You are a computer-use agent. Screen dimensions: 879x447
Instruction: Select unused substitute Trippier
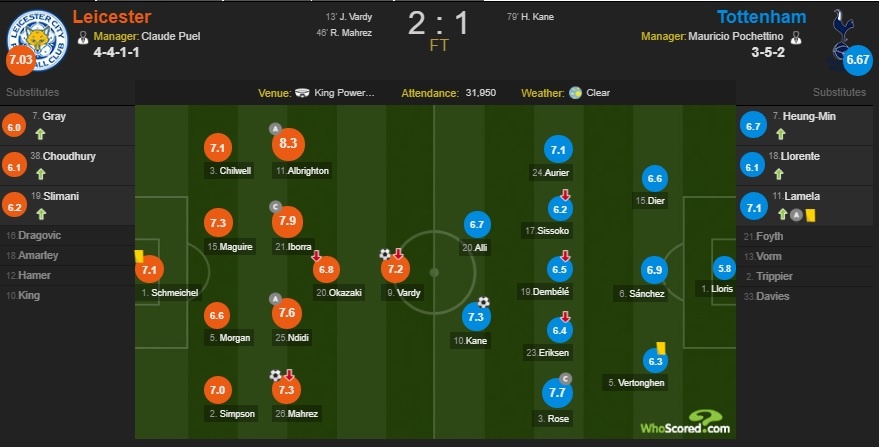tap(776, 276)
